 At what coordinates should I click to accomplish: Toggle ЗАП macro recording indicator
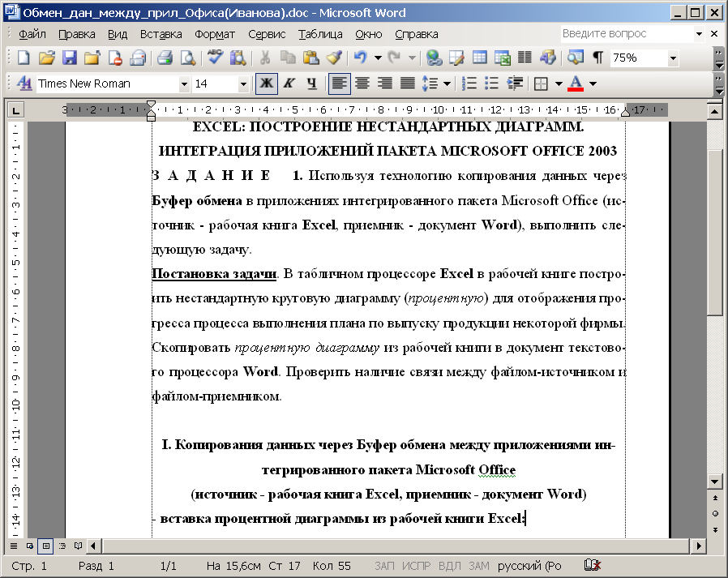[384, 566]
